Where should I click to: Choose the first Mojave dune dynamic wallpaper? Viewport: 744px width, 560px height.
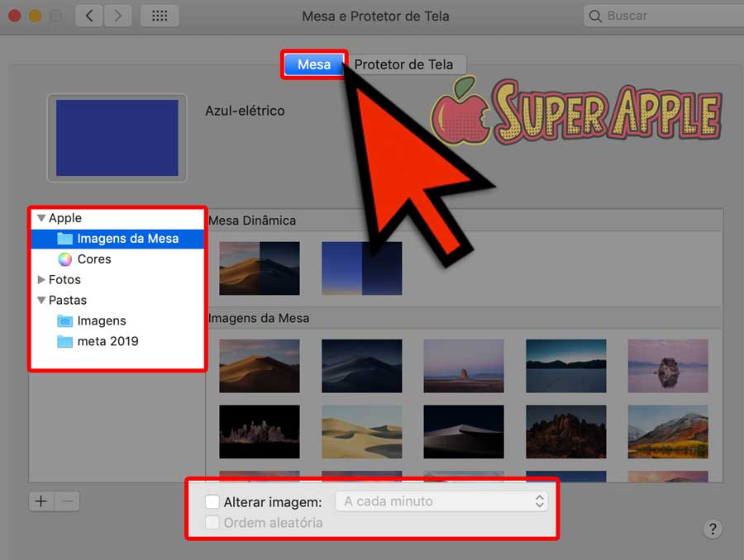tap(259, 268)
